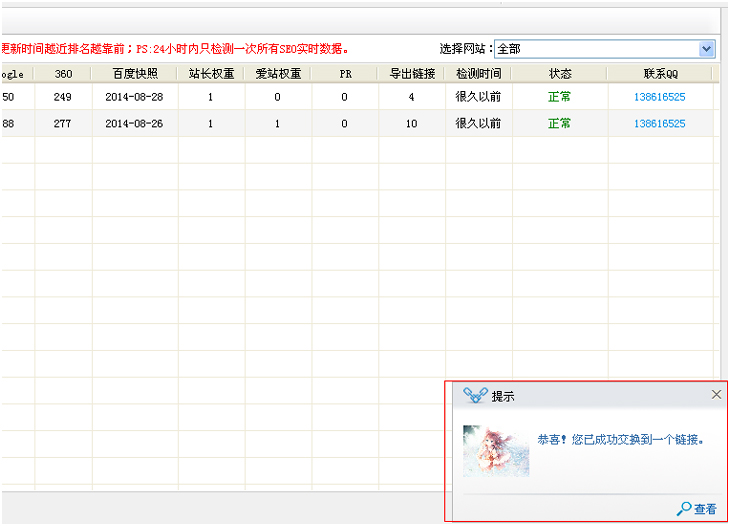Click the 状态 column header
The width and height of the screenshot is (730, 526).
pyautogui.click(x=560, y=73)
